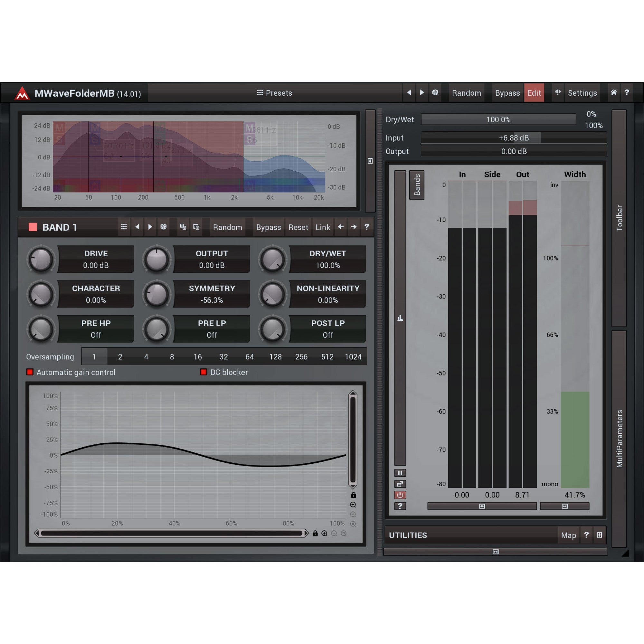The width and height of the screenshot is (644, 644).
Task: Toggle the global Bypass button
Action: 507,93
